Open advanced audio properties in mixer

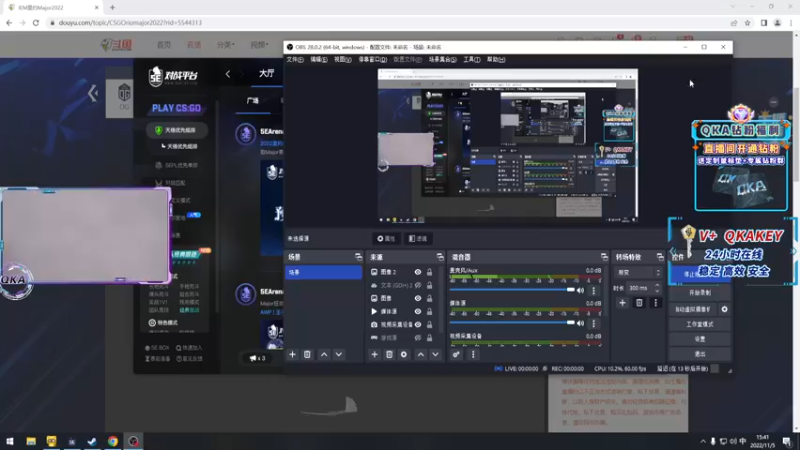[x=456, y=355]
